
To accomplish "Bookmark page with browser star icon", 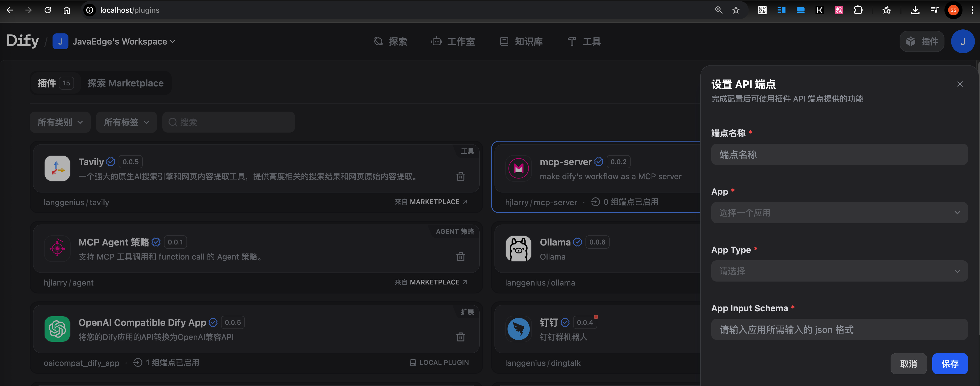I will tap(736, 10).
